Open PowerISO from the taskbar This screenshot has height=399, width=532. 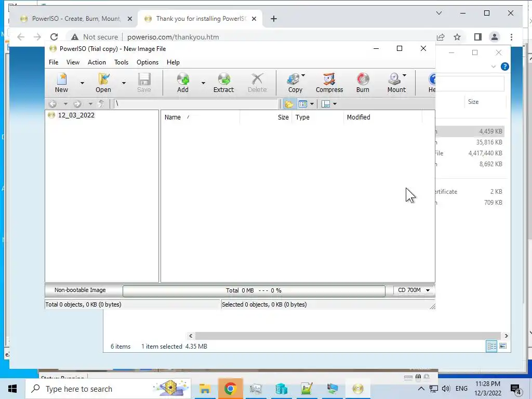[358, 389]
